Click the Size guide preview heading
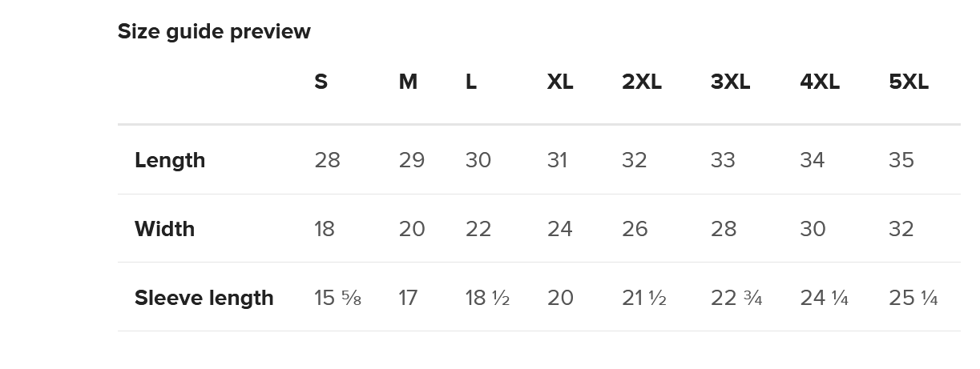The height and width of the screenshot is (369, 980). (214, 31)
